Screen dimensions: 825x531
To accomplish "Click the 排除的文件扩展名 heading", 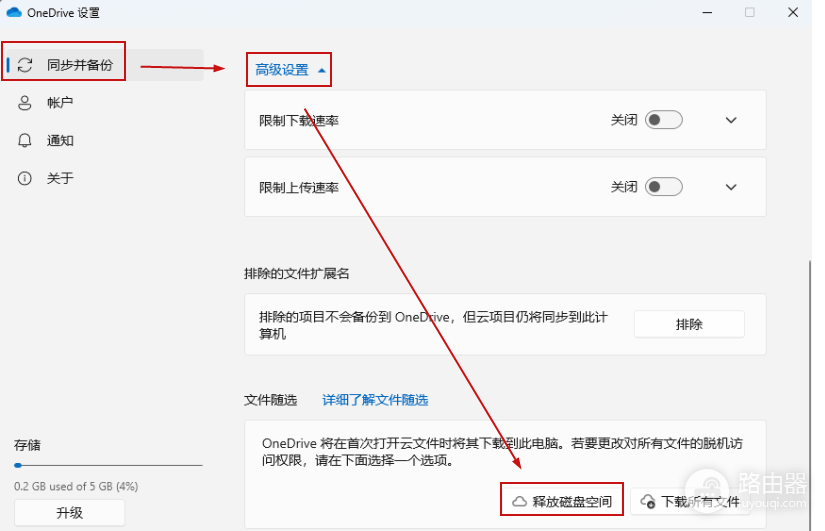I will [297, 274].
